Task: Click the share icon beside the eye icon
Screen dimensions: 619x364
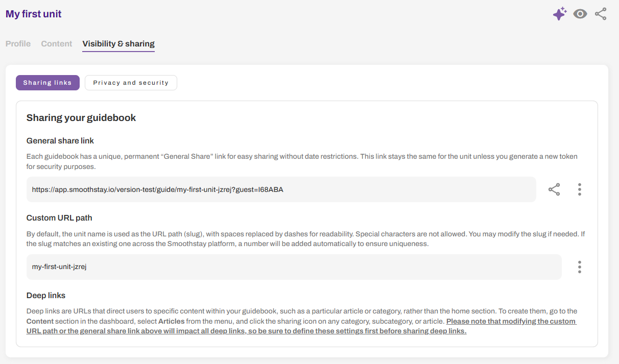Action: [601, 14]
